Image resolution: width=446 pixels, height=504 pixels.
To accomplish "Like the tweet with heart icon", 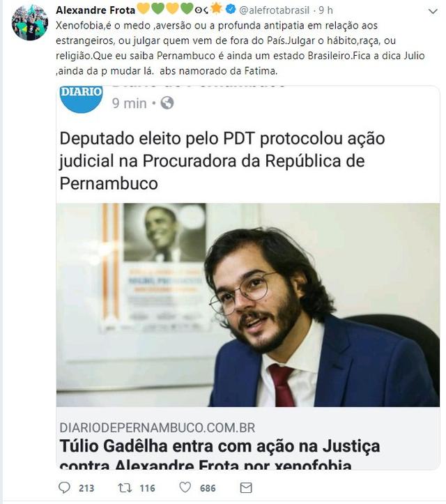I will click(x=185, y=487).
